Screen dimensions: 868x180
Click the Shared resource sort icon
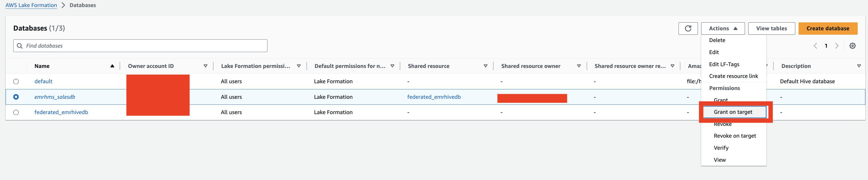coord(485,66)
